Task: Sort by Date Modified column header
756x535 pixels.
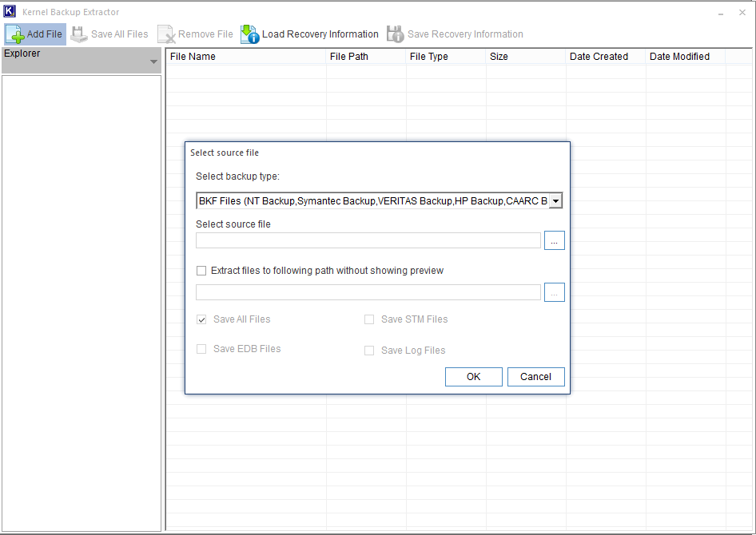Action: (686, 57)
